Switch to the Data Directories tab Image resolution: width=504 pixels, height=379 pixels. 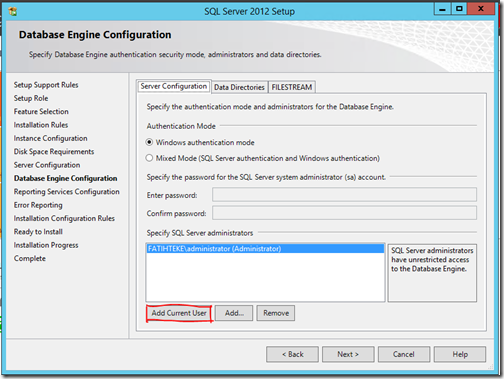[239, 87]
